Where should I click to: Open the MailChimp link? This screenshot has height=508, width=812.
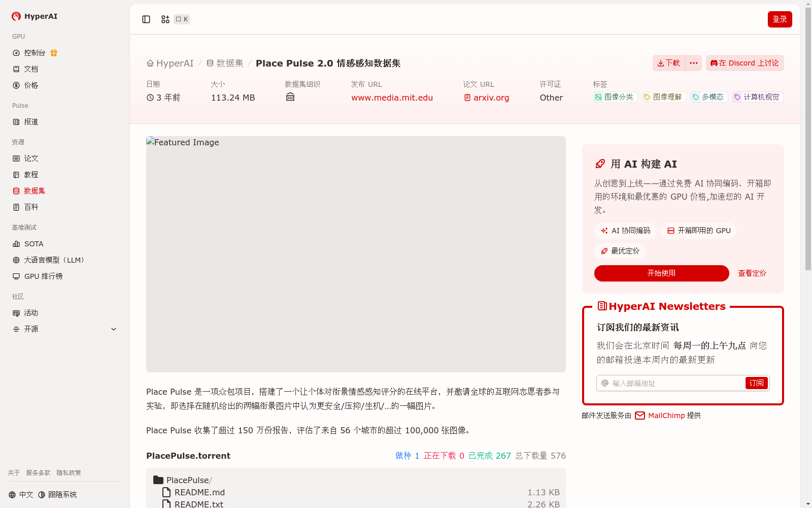coord(666,416)
